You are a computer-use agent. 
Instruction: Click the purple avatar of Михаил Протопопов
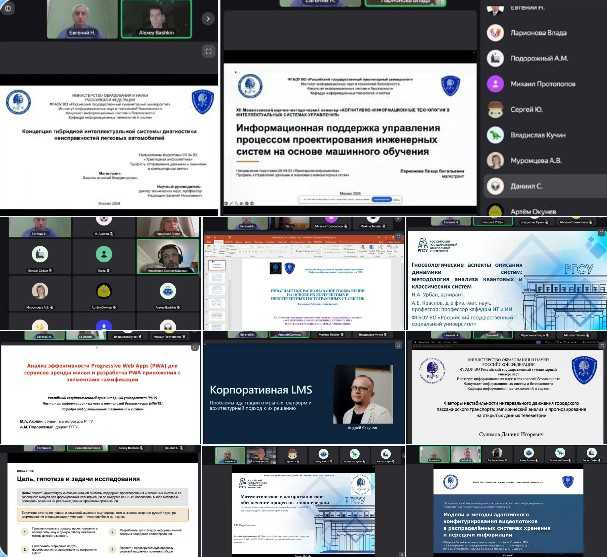(x=495, y=84)
